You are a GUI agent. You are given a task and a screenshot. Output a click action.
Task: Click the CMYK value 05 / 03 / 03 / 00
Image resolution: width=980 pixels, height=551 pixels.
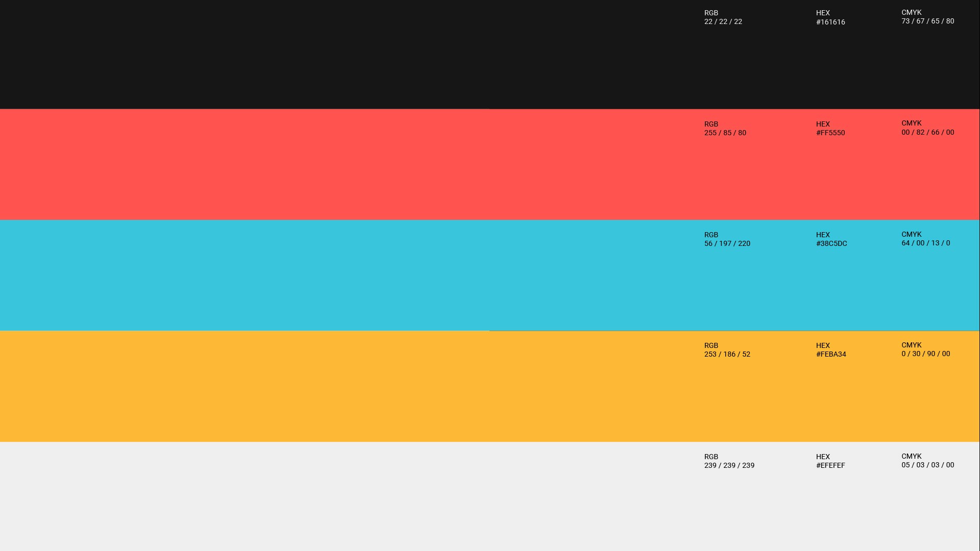point(927,465)
